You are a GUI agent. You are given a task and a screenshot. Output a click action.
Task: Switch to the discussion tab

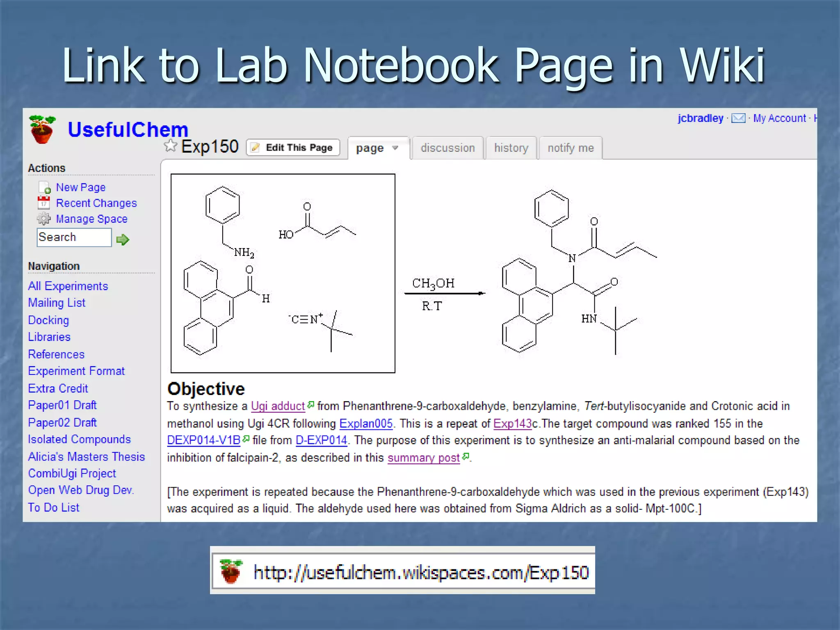click(448, 148)
